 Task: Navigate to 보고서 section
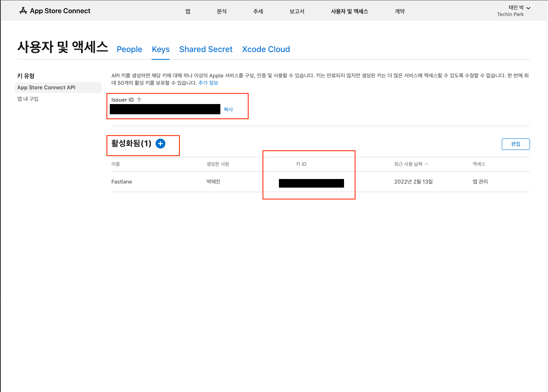point(297,11)
